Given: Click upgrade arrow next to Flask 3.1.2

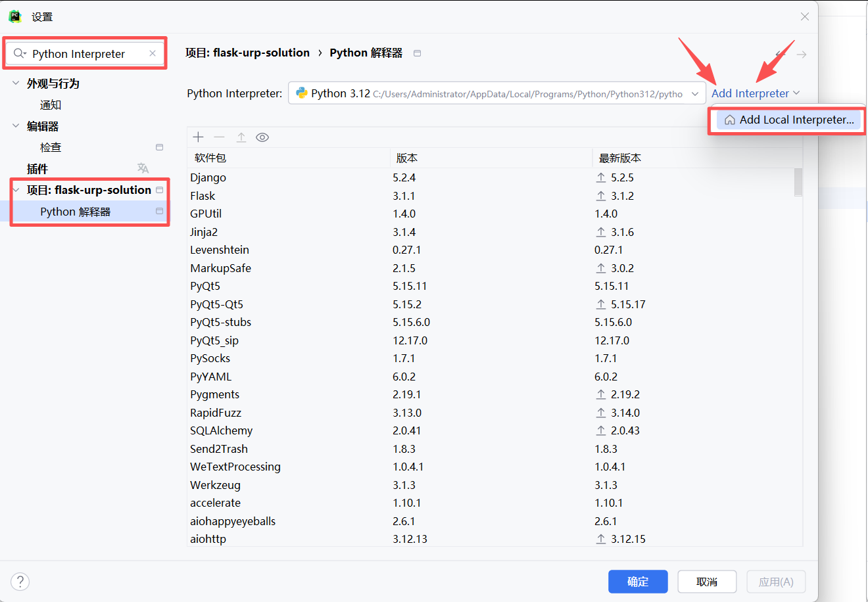Looking at the screenshot, I should (601, 196).
